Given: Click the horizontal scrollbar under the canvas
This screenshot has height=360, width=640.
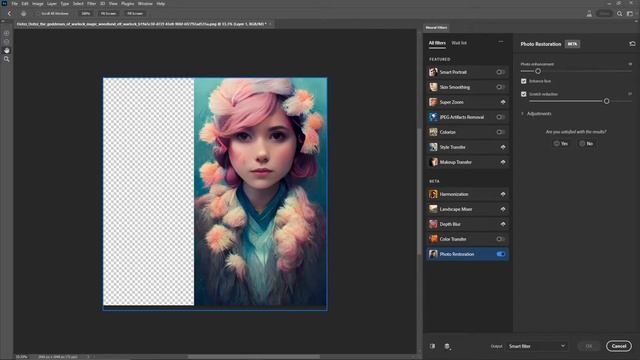Looking at the screenshot, I should (x=253, y=357).
